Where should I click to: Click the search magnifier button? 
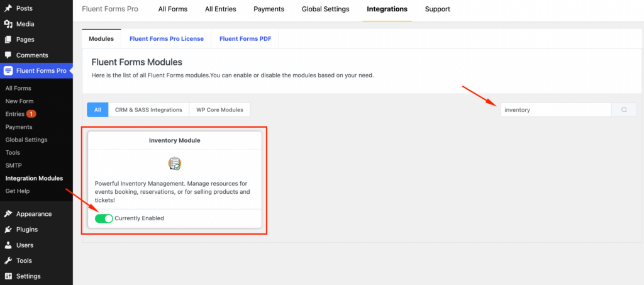coord(624,109)
